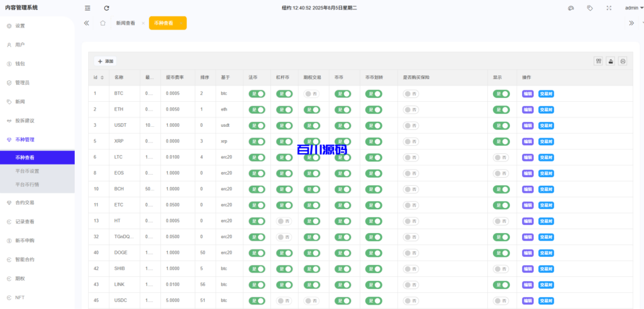Print the table using the printer icon
644x309 pixels.
pyautogui.click(x=623, y=61)
